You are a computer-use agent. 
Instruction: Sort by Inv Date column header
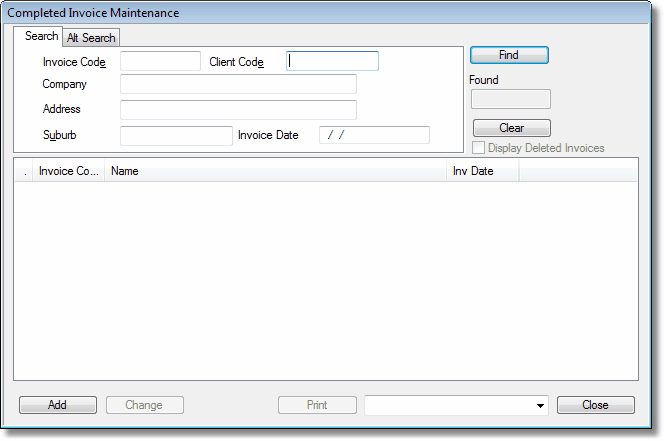point(482,171)
